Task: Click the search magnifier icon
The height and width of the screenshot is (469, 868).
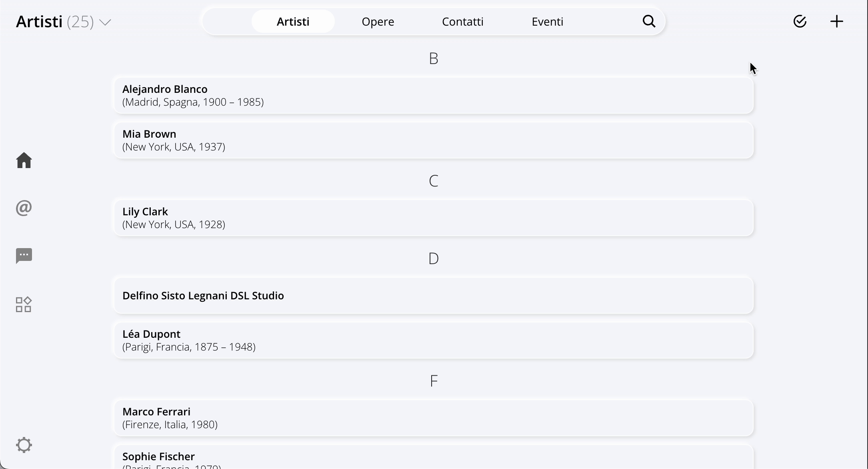Action: [x=649, y=21]
